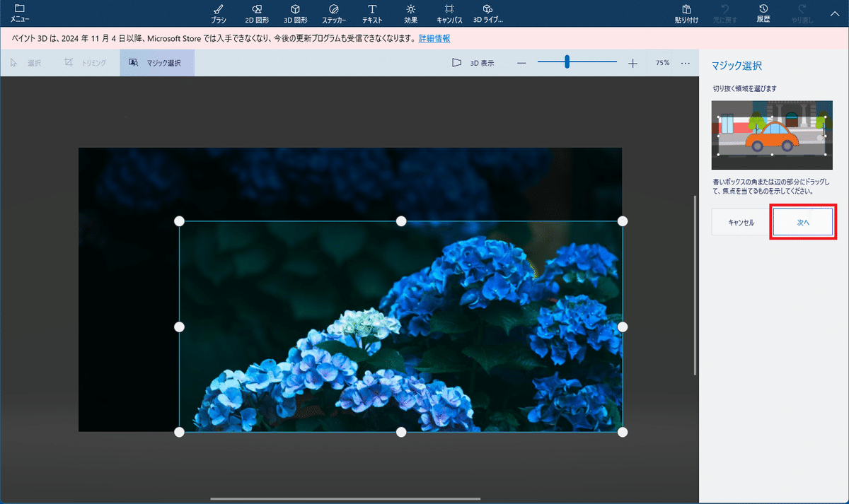Zoom out with the minus button

click(521, 63)
